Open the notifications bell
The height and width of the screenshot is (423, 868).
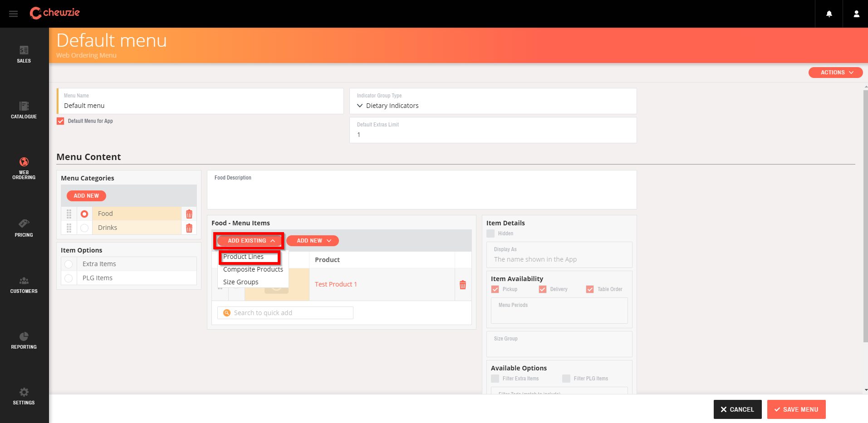tap(829, 14)
